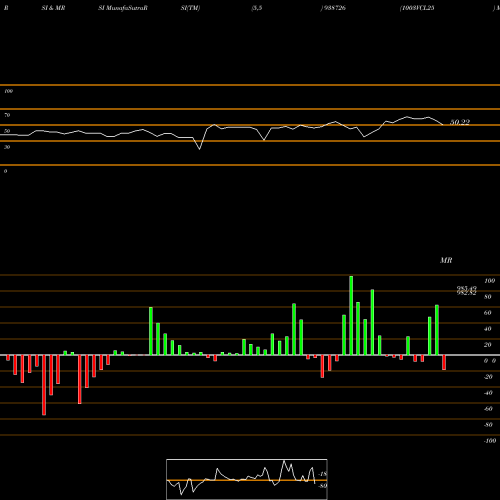
Task: Click the RSI current value 50.22 label
Action: (460, 122)
